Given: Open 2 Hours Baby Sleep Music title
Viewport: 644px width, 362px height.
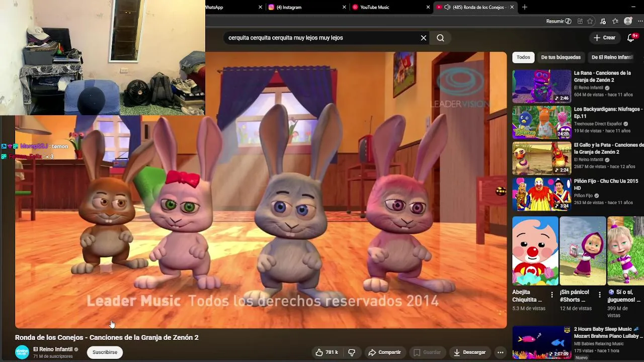Looking at the screenshot, I should coord(608,332).
